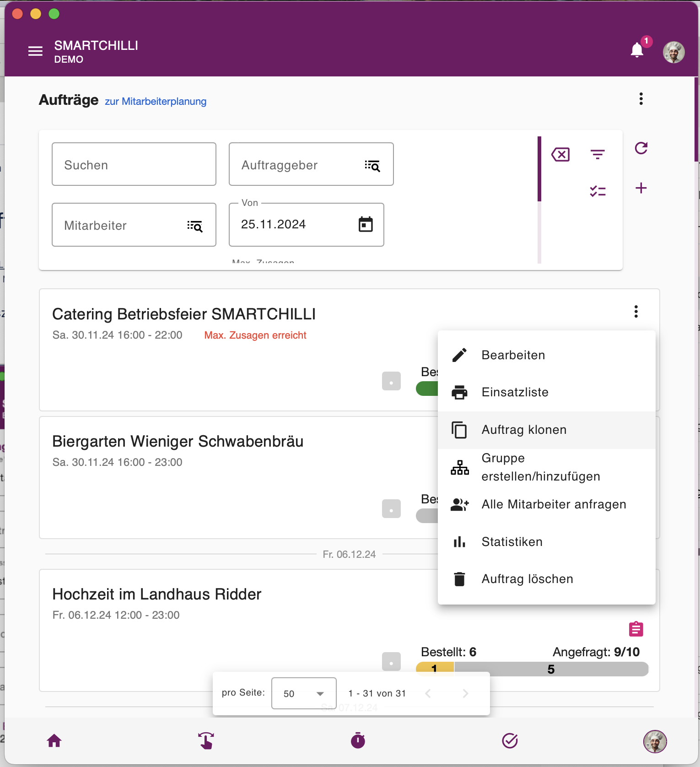
Task: Follow the zur Mitarbeiterplanung link
Action: [x=156, y=101]
